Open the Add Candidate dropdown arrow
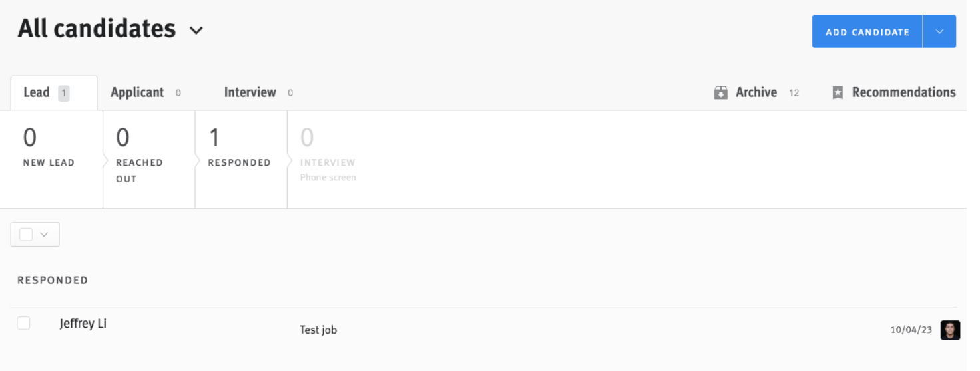980x371 pixels. [x=939, y=32]
